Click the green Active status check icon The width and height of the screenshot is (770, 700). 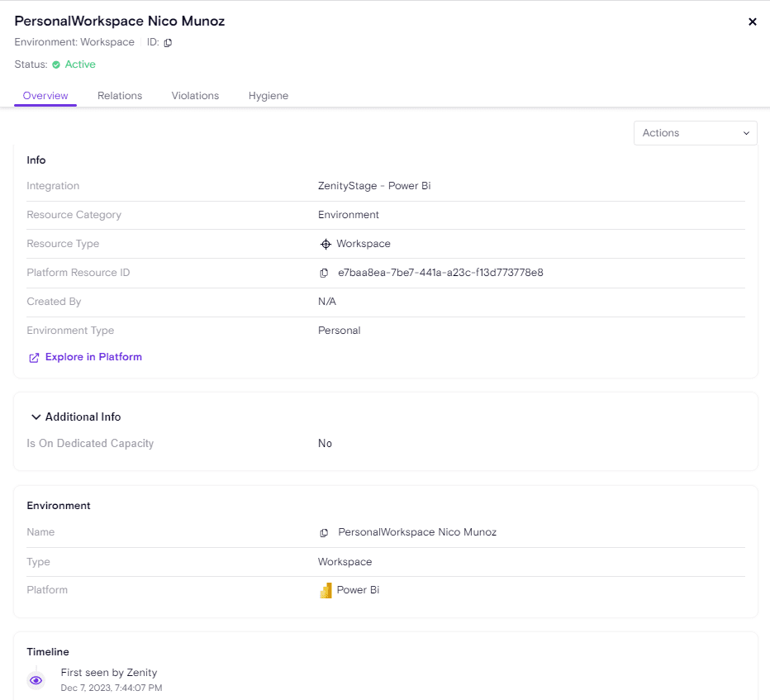56,64
